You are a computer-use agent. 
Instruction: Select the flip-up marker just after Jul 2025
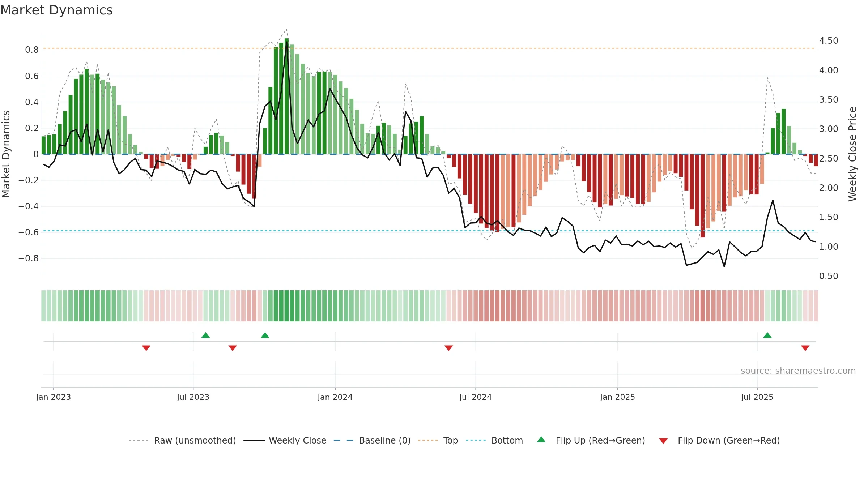pos(767,335)
